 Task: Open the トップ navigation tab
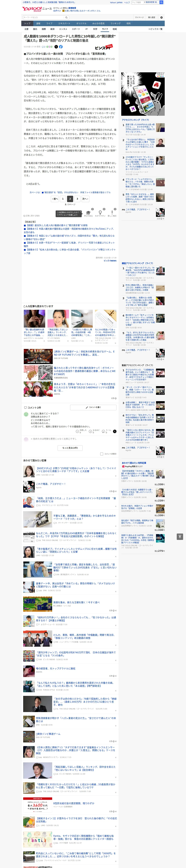click(x=27, y=23)
